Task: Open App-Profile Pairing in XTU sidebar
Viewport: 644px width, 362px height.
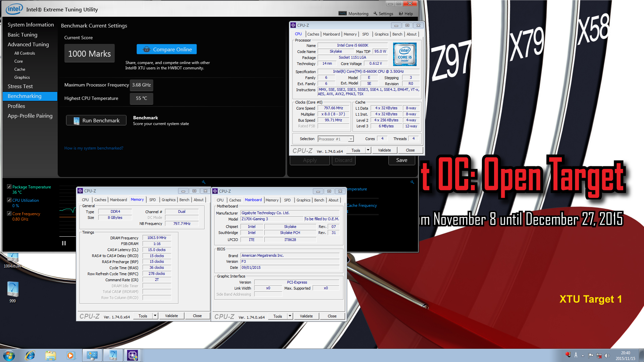Action: point(30,116)
